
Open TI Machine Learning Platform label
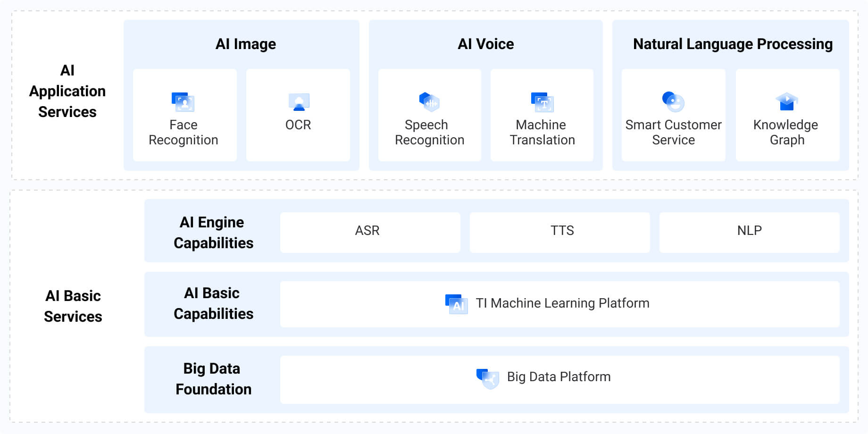(x=562, y=303)
